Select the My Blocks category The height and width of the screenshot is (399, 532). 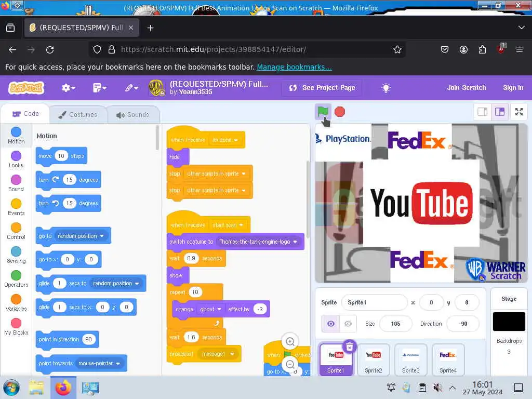(16, 327)
